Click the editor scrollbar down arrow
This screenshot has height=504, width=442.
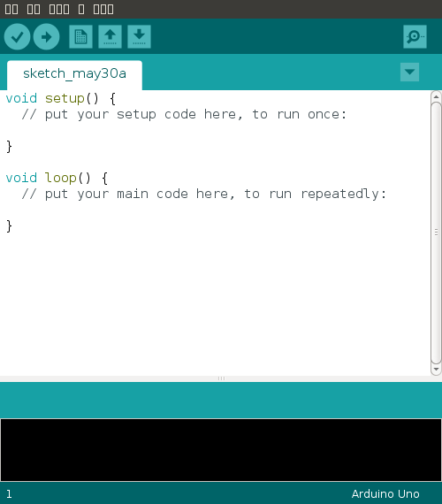[436, 370]
